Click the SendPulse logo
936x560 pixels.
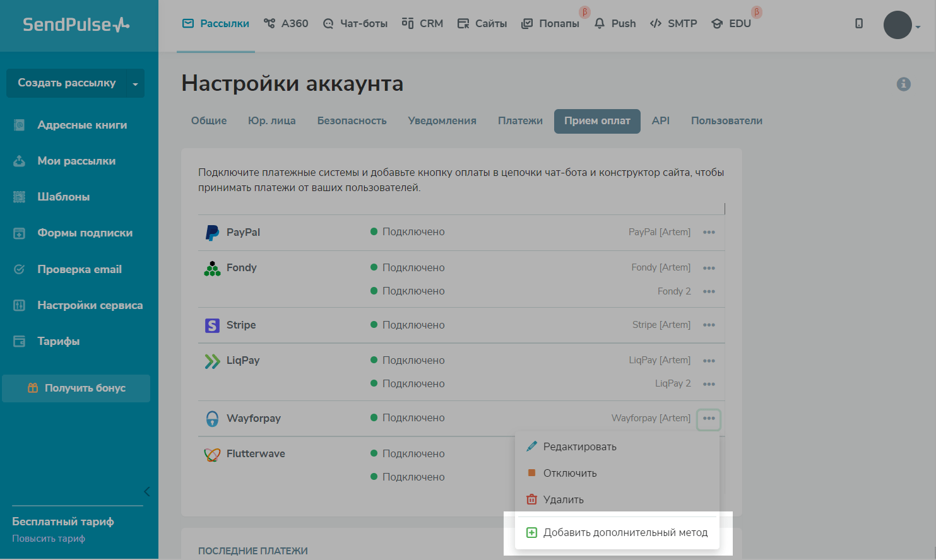tap(76, 25)
